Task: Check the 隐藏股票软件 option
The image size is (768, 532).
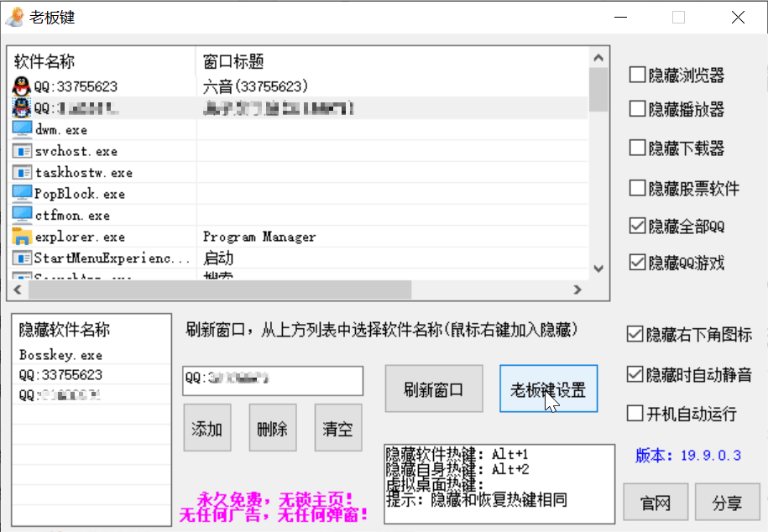Action: click(x=636, y=187)
